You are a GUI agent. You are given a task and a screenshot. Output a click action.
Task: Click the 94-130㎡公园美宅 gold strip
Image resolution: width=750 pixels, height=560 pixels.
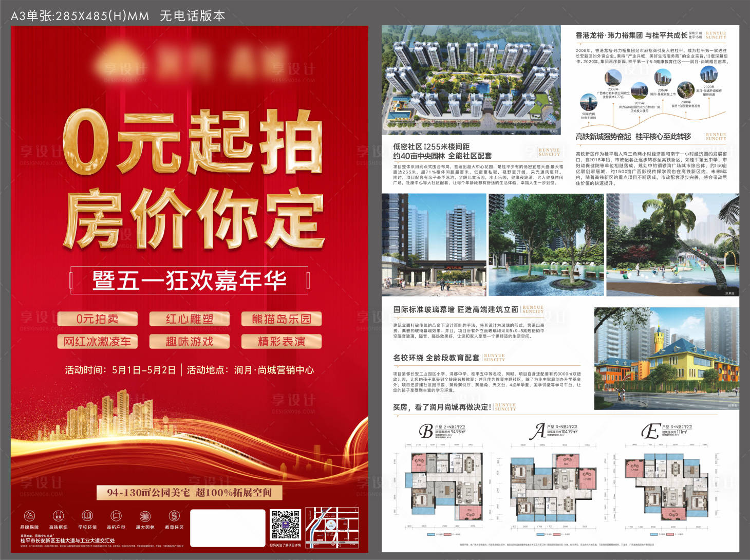pyautogui.click(x=190, y=493)
